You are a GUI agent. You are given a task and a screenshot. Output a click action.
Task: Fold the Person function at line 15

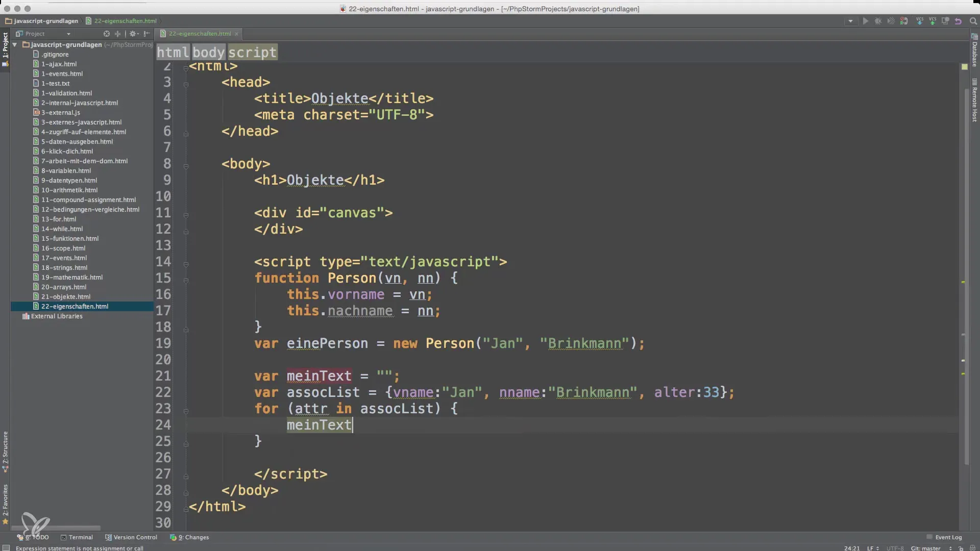click(x=186, y=281)
